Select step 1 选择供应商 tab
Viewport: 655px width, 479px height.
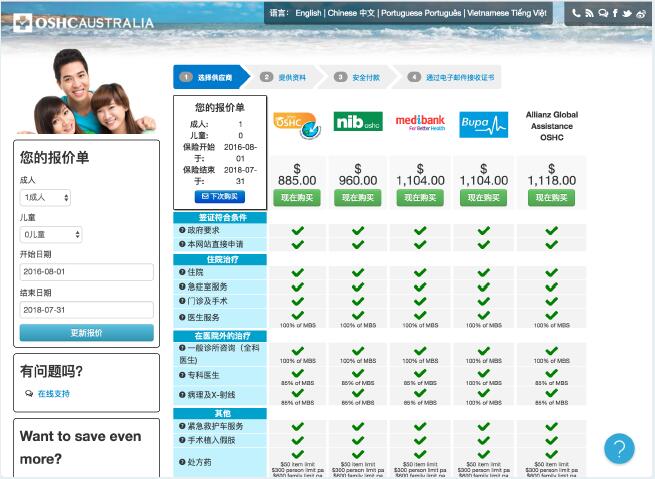coord(211,77)
